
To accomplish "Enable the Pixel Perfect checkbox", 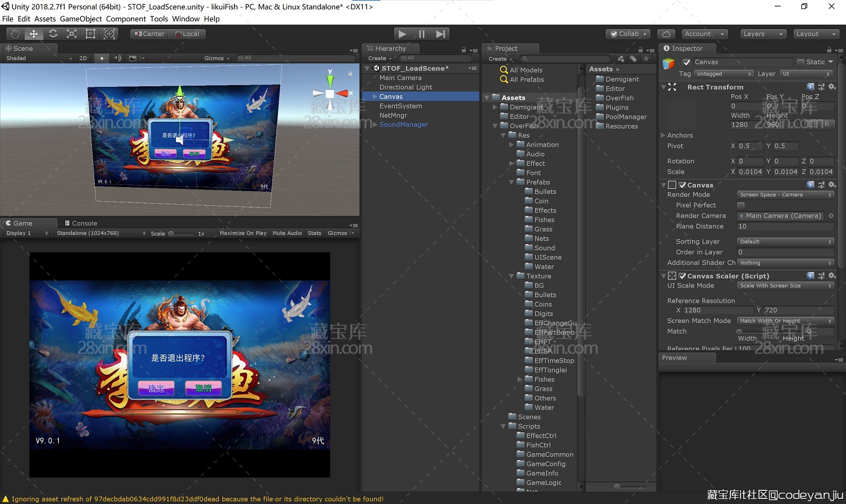I will (x=741, y=205).
